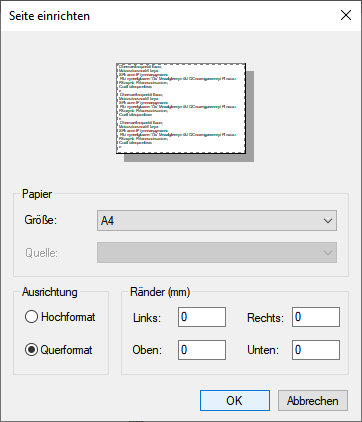Click the Ränder (mm) group label
Screen dimensions: 362x422
tap(160, 292)
